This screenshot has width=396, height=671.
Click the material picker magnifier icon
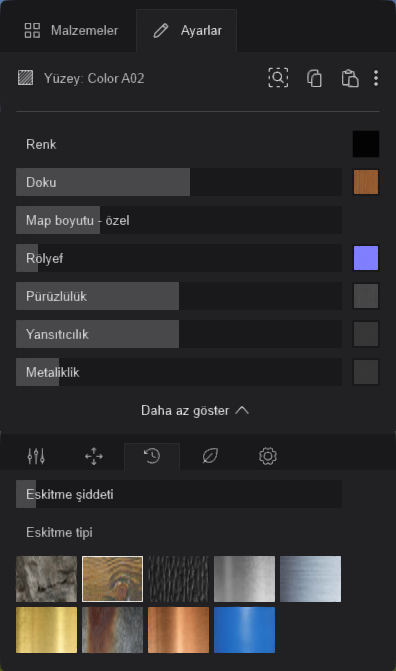[278, 78]
